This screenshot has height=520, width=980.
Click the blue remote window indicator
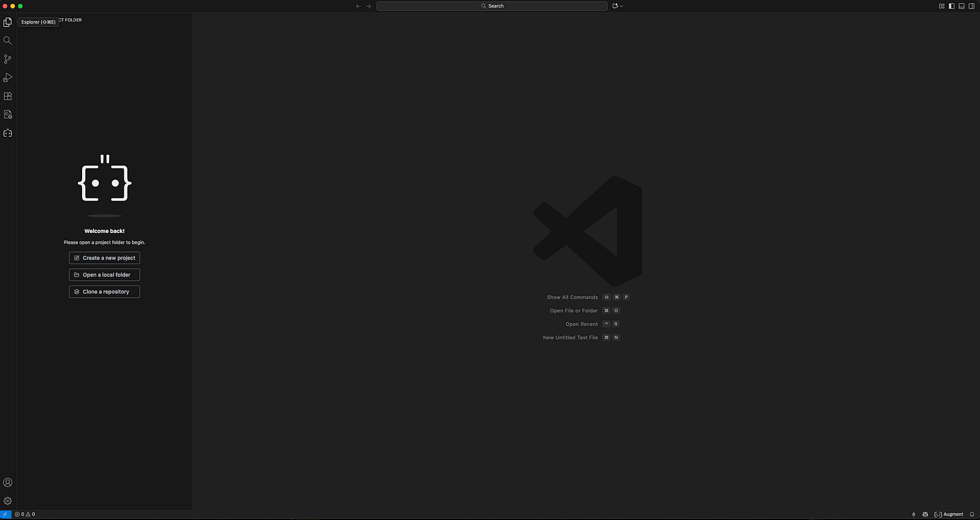coord(5,514)
